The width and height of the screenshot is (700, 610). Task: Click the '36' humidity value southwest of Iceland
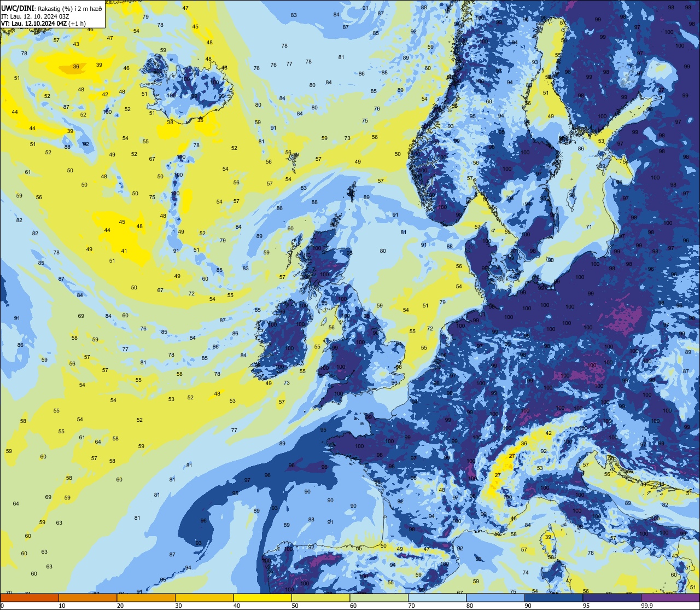pos(76,67)
